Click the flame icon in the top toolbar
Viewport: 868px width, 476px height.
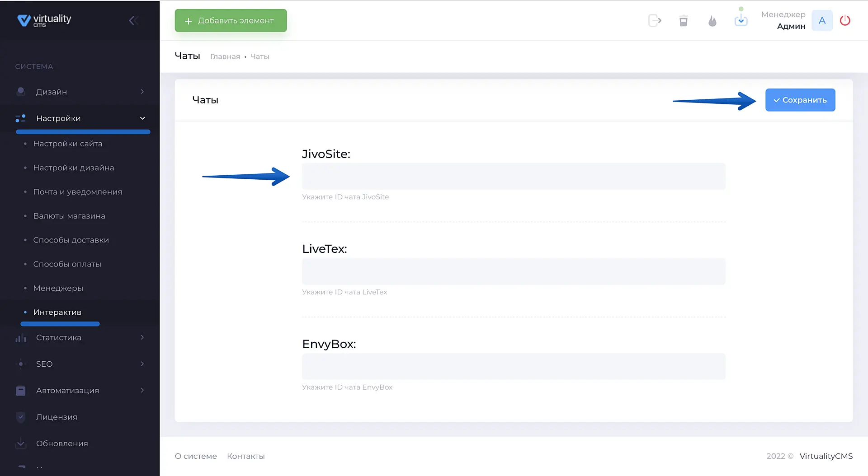[712, 21]
